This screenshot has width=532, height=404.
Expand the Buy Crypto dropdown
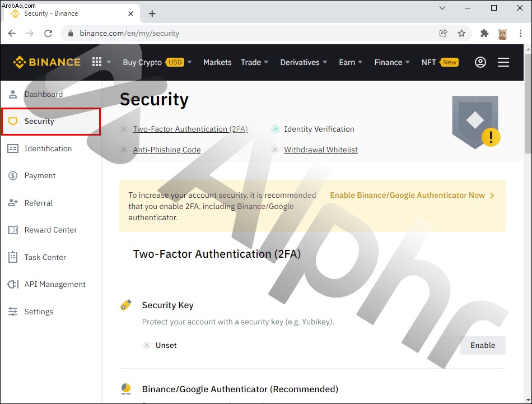(190, 62)
